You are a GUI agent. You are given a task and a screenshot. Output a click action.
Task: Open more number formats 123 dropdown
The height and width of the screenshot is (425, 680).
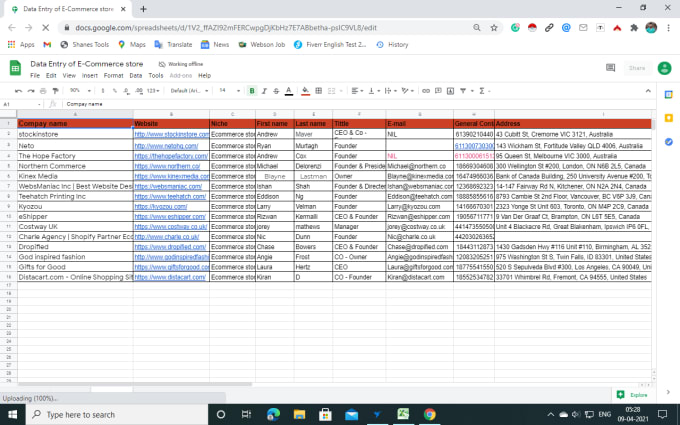point(153,91)
